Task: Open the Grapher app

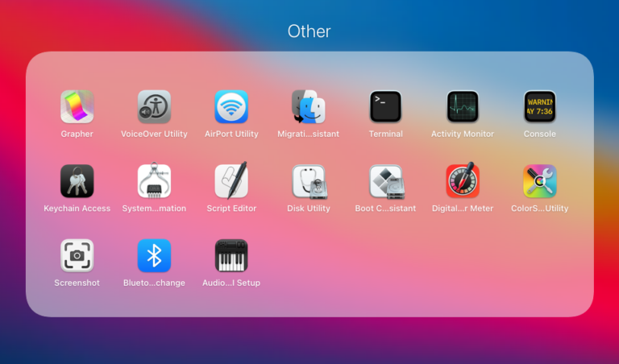Action: 77,106
